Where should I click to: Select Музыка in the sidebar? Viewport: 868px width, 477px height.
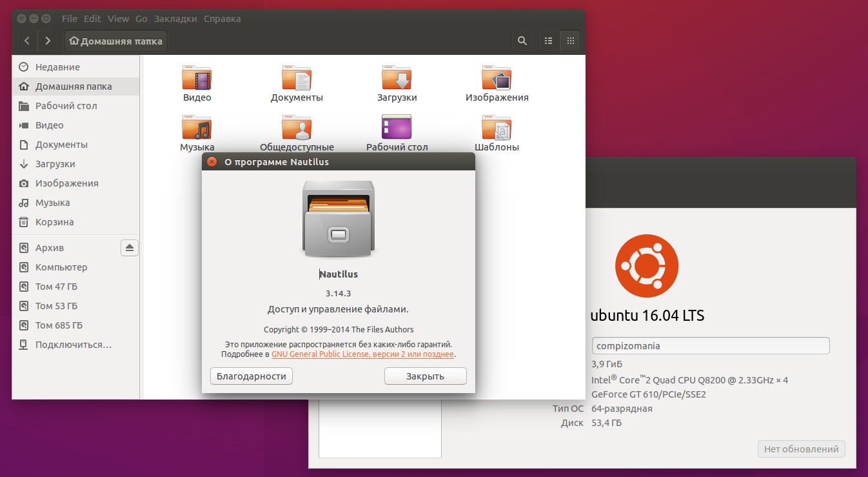(x=75, y=203)
